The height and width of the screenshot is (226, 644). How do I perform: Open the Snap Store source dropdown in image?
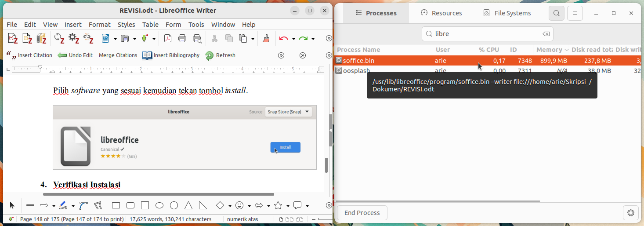coord(289,112)
